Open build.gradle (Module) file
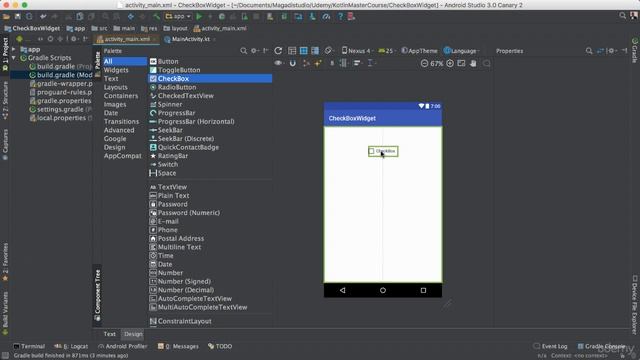This screenshot has height=360, width=640. click(61, 75)
